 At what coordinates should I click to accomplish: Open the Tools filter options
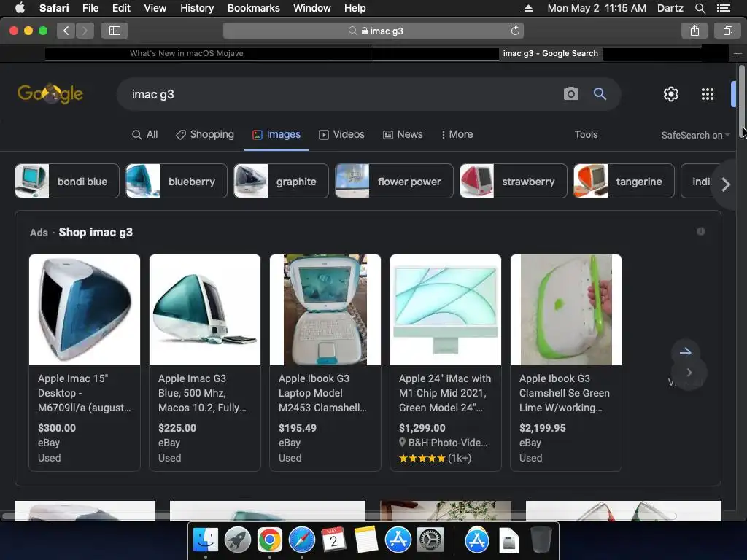click(586, 134)
